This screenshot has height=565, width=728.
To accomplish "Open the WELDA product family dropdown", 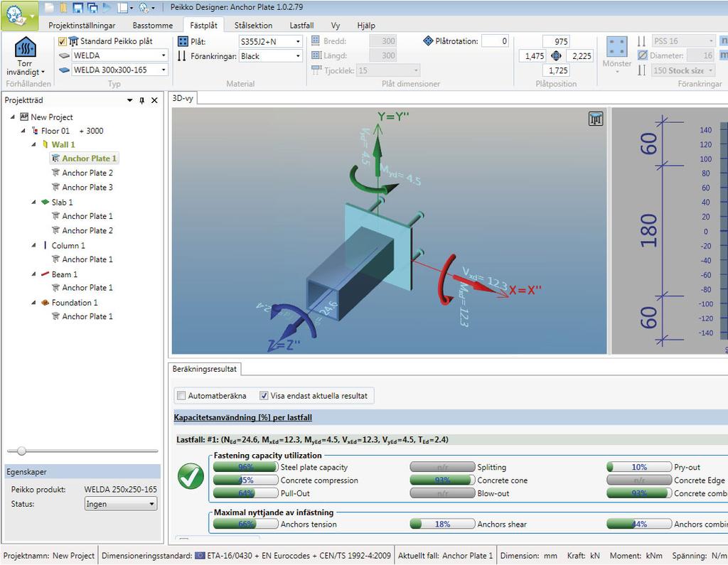I will pos(164,55).
